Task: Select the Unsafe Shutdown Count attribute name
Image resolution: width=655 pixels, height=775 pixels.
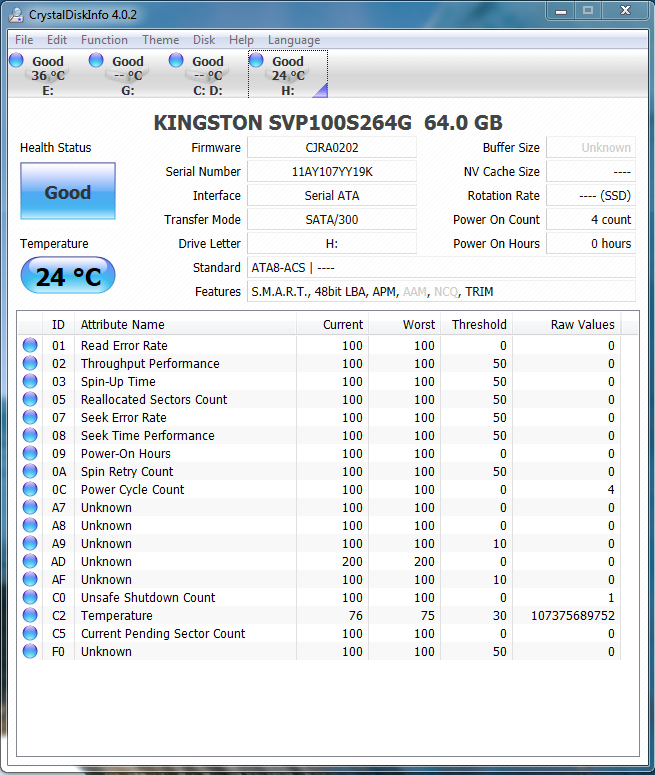Action: (x=148, y=598)
